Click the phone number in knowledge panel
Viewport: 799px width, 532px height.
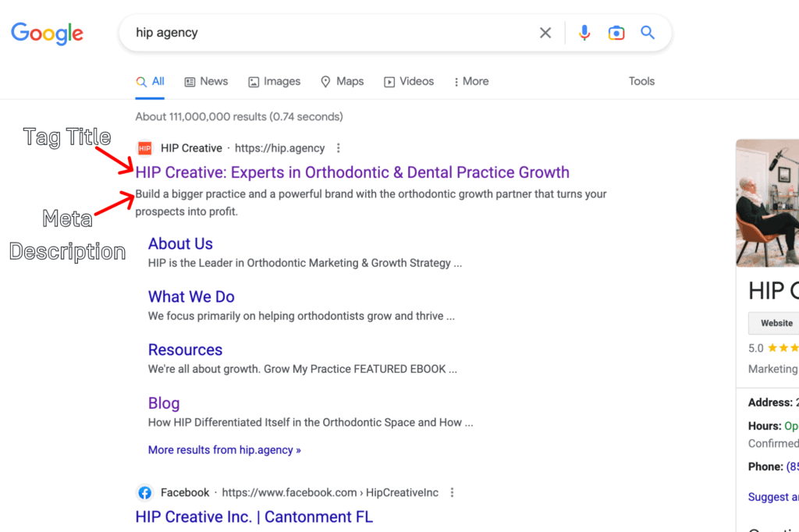point(793,466)
